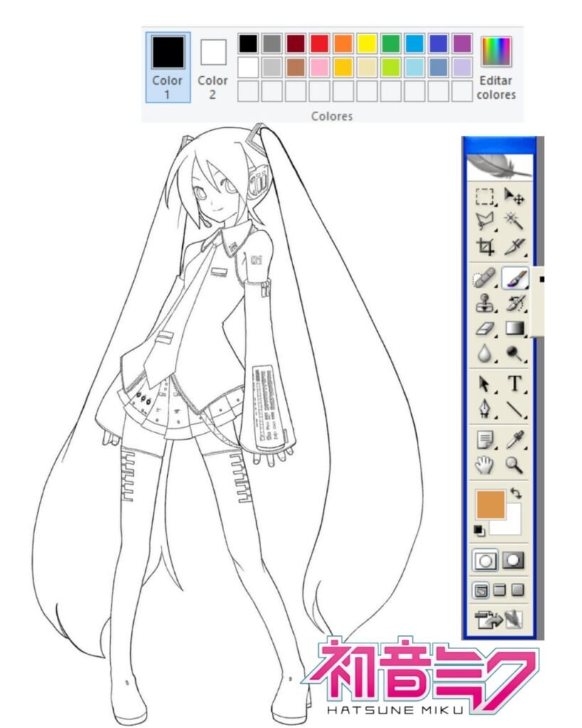Choose the dark red palette swatch
Viewport: 582px width, 728px height.
pyautogui.click(x=295, y=43)
